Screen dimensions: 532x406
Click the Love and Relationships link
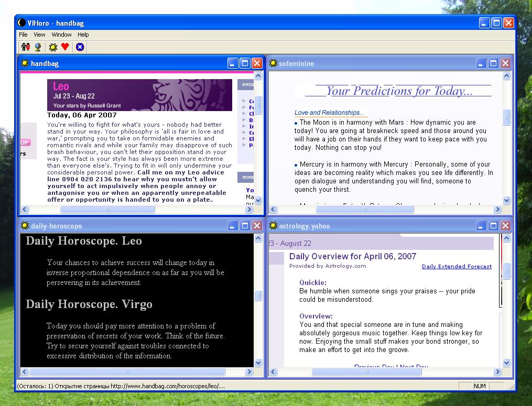point(329,113)
